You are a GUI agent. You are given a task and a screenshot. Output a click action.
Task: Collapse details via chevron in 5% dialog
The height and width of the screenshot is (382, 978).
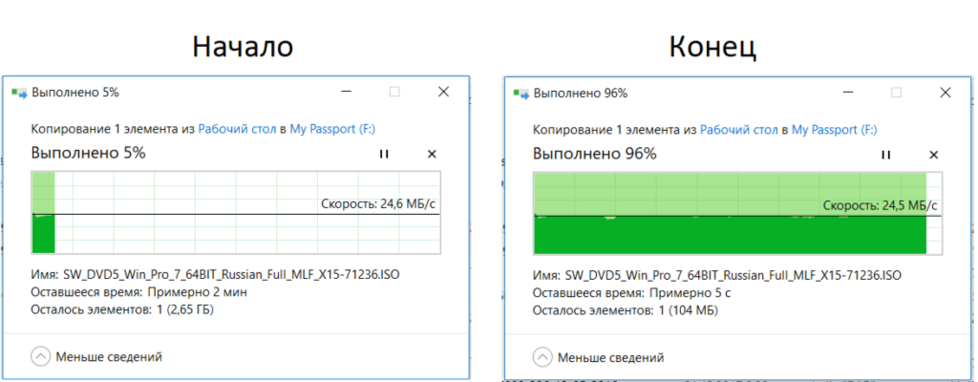41,357
